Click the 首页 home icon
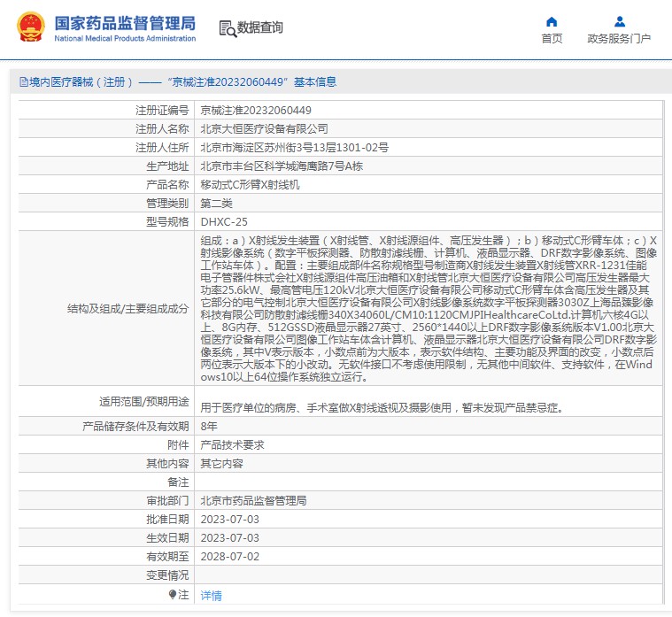The width and height of the screenshot is (672, 617). click(552, 21)
